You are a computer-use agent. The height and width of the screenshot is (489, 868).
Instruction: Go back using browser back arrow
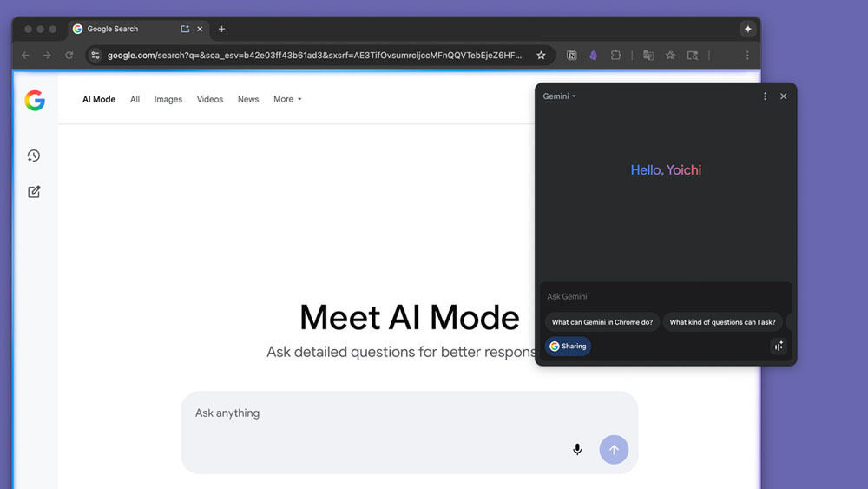[x=25, y=56]
